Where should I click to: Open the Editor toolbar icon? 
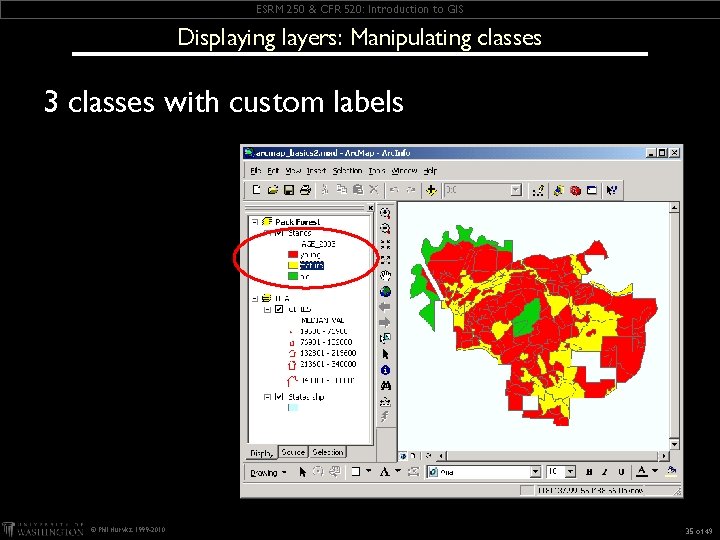point(538,190)
